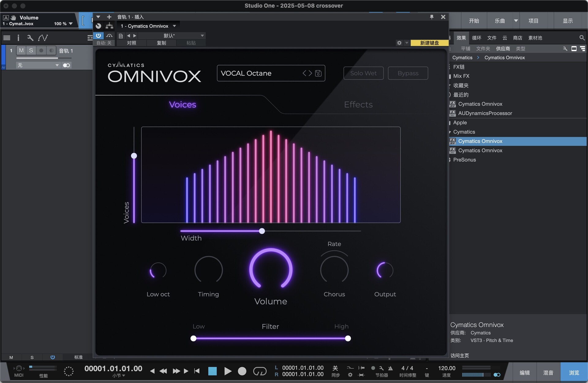Open Volume parameter 100 % dropdown
This screenshot has height=383, width=588.
click(71, 24)
